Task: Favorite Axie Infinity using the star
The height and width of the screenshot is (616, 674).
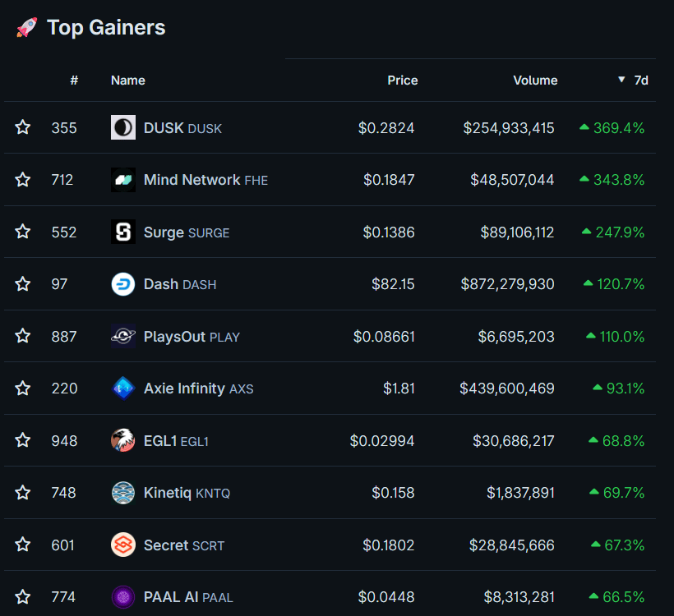Action: [23, 388]
